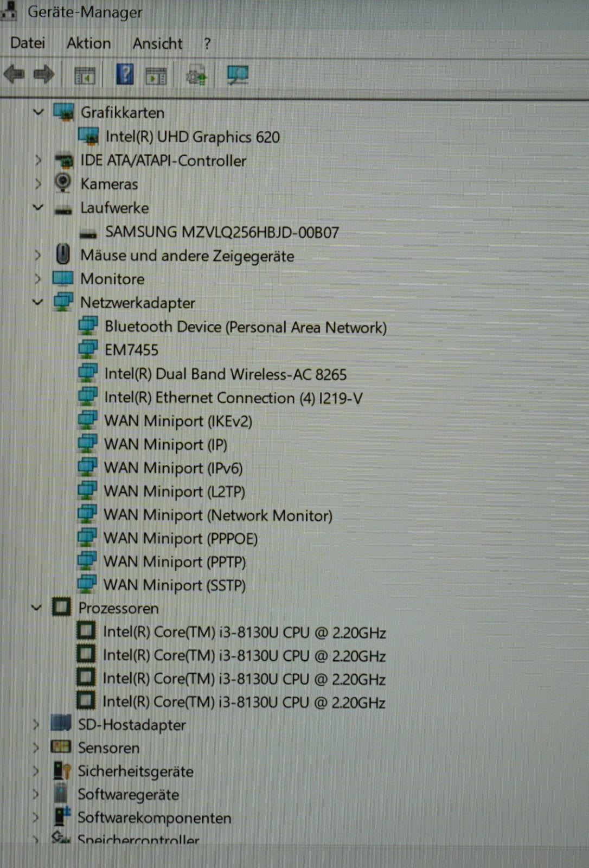
Task: Collapse the Grafikkarten category
Action: (38, 112)
